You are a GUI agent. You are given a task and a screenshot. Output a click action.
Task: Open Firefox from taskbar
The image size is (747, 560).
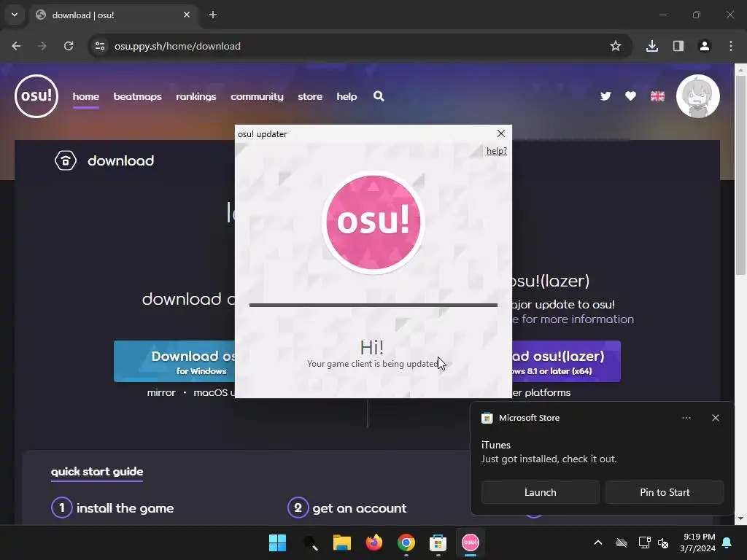tap(374, 542)
